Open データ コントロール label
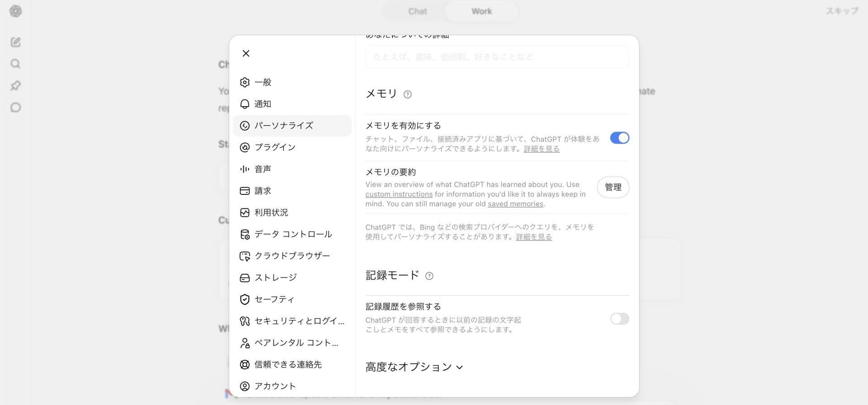Image resolution: width=868 pixels, height=405 pixels. (x=293, y=234)
